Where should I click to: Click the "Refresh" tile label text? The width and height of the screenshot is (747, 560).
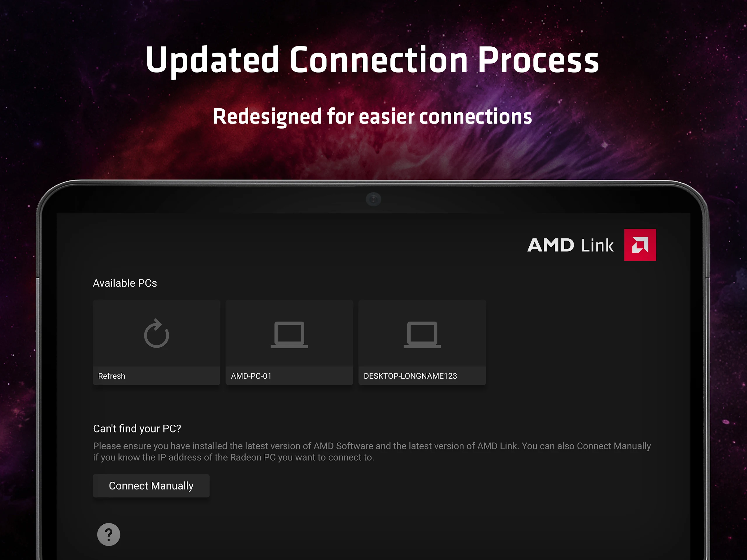click(111, 376)
